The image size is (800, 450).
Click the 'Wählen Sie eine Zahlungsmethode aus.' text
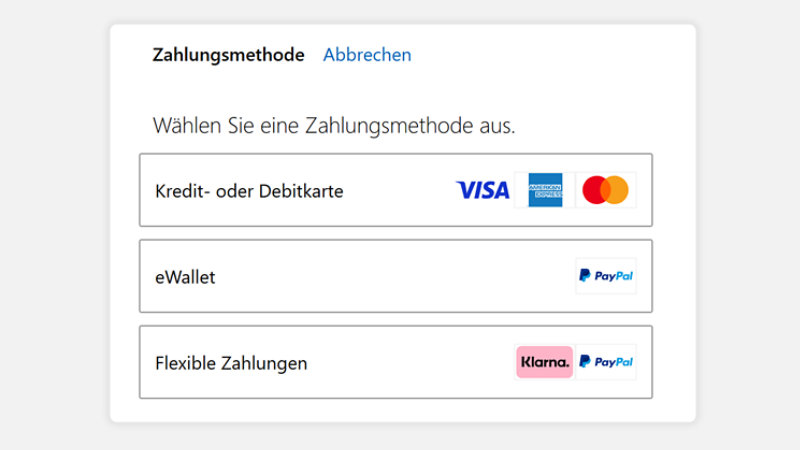pyautogui.click(x=333, y=127)
